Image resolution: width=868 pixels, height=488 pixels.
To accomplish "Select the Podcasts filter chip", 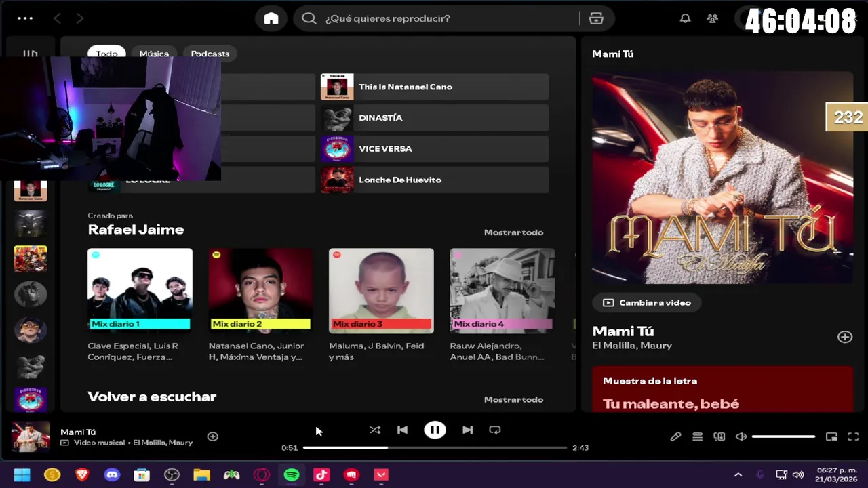I will coord(210,54).
